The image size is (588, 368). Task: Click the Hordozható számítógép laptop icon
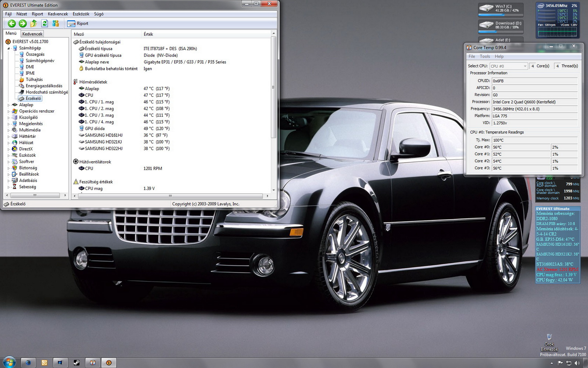pos(21,92)
